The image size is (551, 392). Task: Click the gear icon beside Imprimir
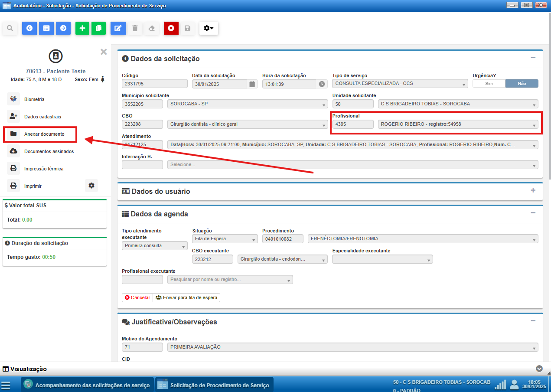[x=91, y=186]
